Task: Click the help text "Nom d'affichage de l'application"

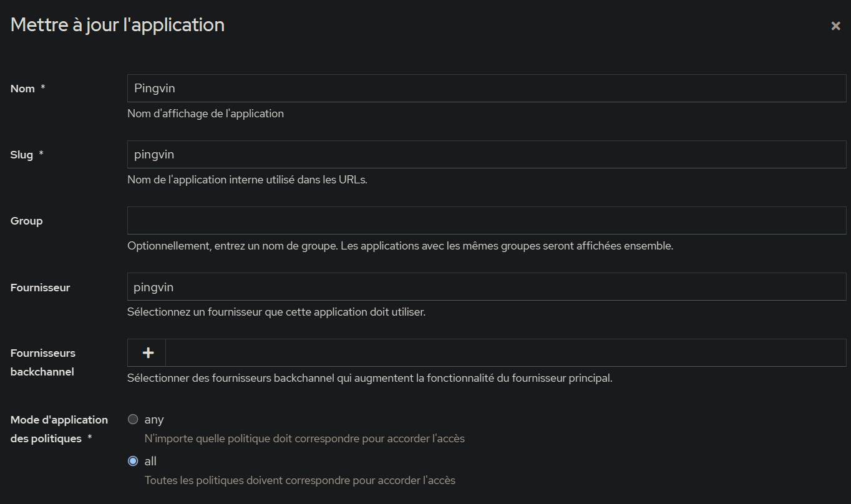Action: pyautogui.click(x=205, y=114)
